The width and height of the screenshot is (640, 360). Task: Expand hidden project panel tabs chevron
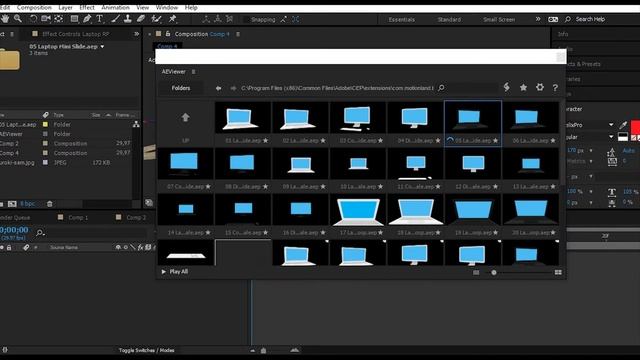click(136, 34)
